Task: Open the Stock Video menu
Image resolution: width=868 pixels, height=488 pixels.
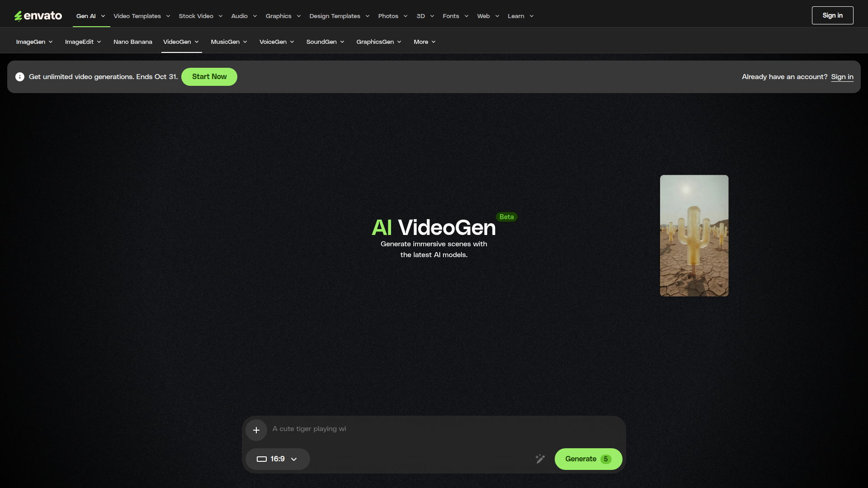Action: [200, 16]
